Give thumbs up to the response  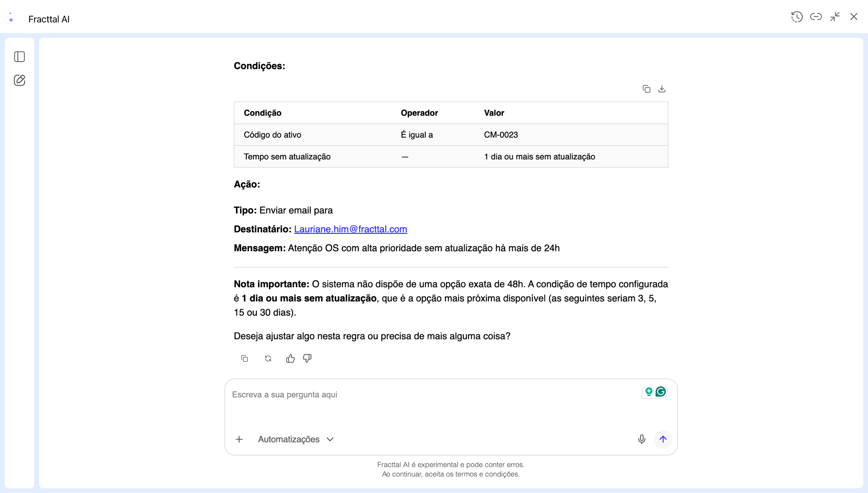(290, 358)
